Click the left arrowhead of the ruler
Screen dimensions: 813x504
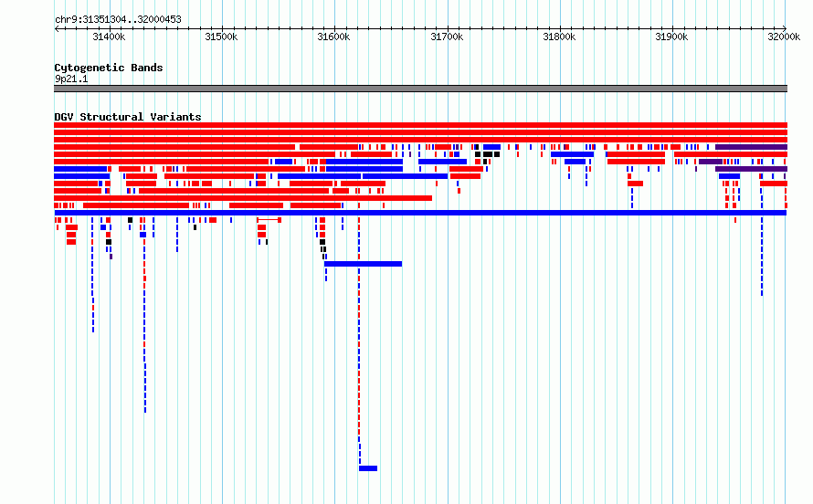(x=57, y=28)
